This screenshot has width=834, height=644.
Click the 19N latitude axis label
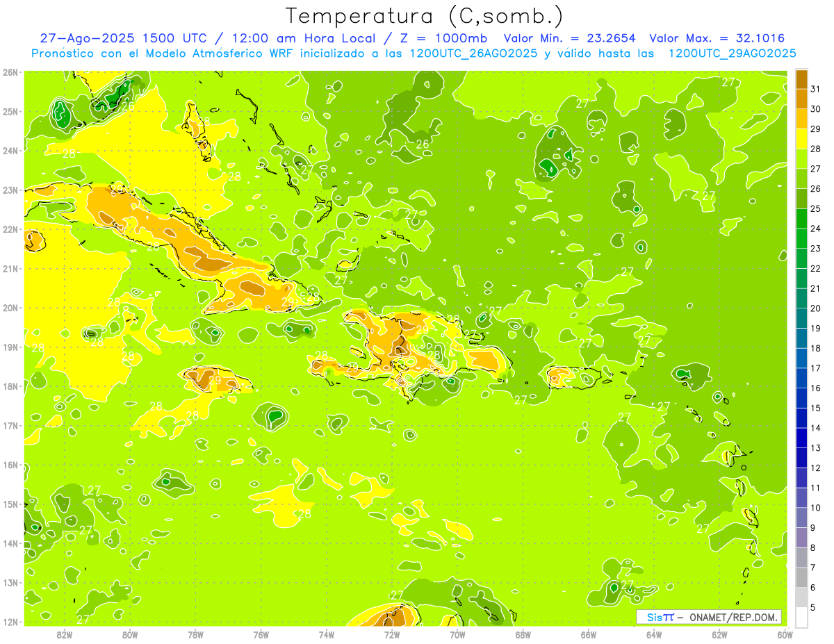[10, 347]
